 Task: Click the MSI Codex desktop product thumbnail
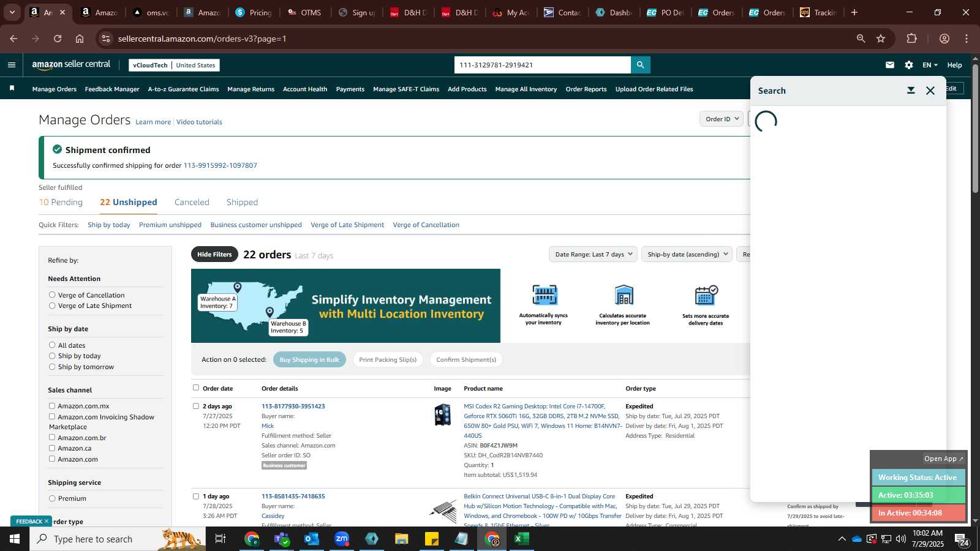(443, 415)
